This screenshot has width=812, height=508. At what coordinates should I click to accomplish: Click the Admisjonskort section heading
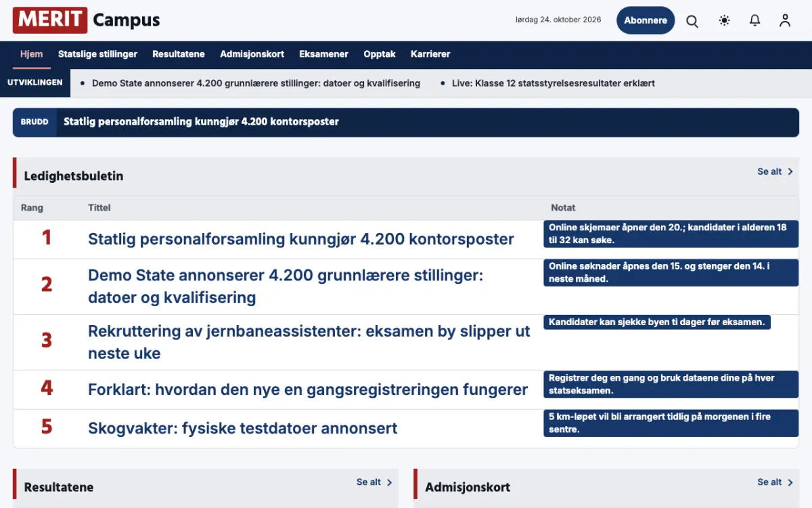[x=468, y=487]
